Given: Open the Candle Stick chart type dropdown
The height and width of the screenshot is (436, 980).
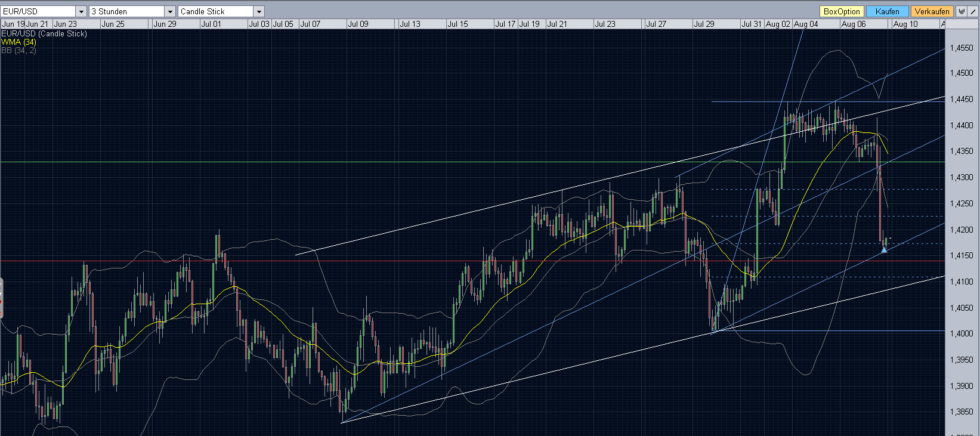Looking at the screenshot, I should tap(259, 11).
